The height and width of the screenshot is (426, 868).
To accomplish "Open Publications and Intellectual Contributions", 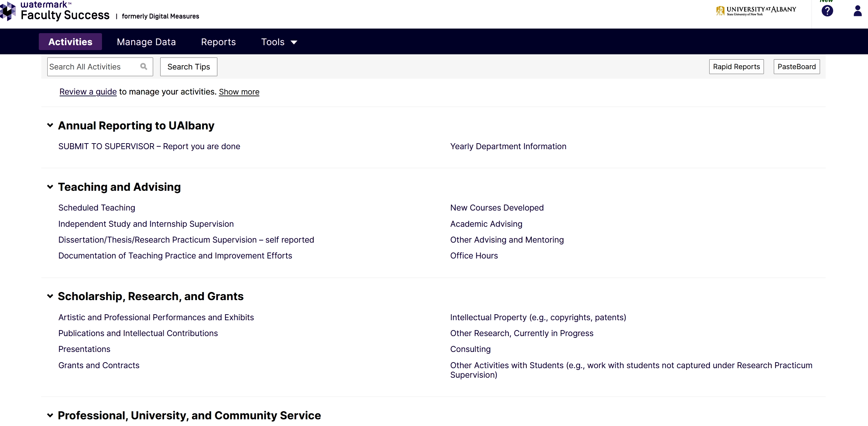I will [x=138, y=333].
